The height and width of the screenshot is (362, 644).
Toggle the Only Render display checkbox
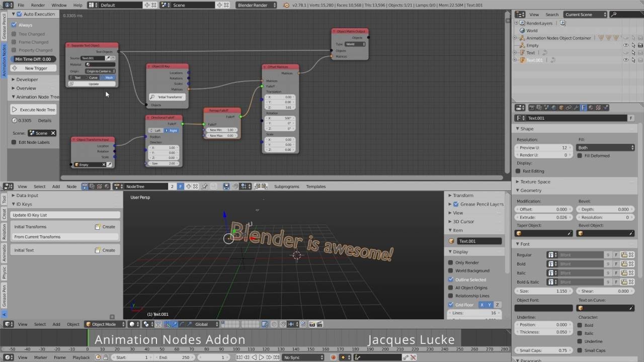(x=451, y=262)
